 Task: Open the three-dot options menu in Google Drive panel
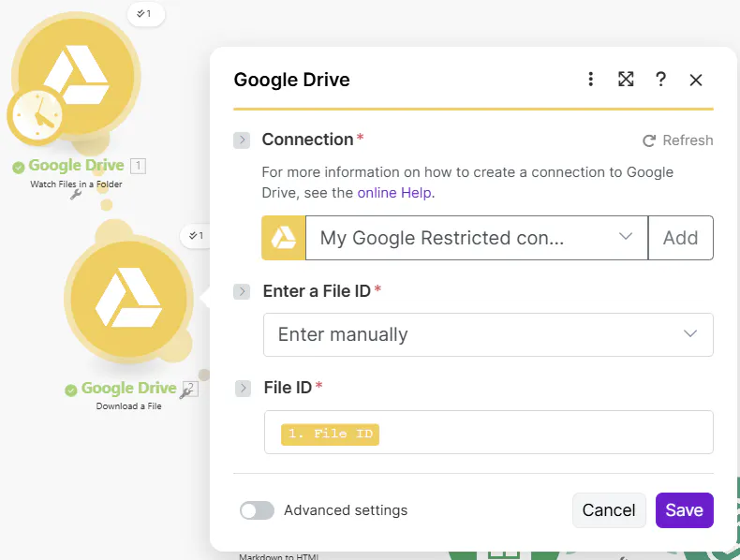click(590, 80)
